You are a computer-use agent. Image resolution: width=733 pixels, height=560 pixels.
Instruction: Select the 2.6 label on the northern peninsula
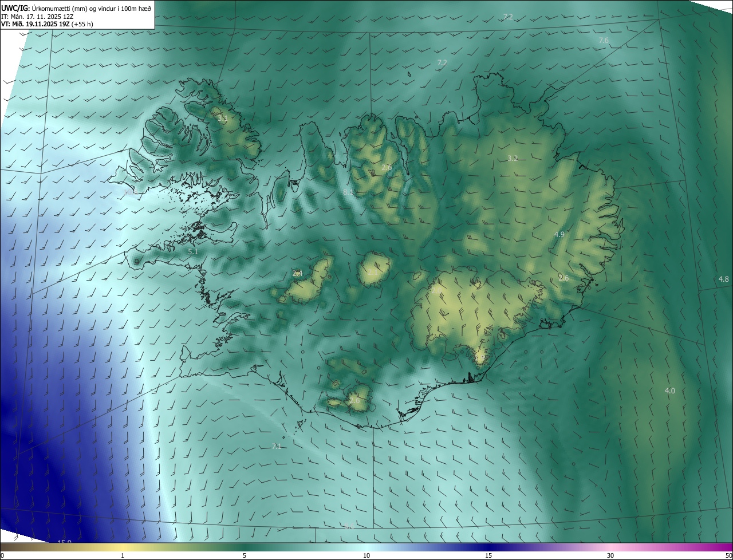[x=387, y=168]
